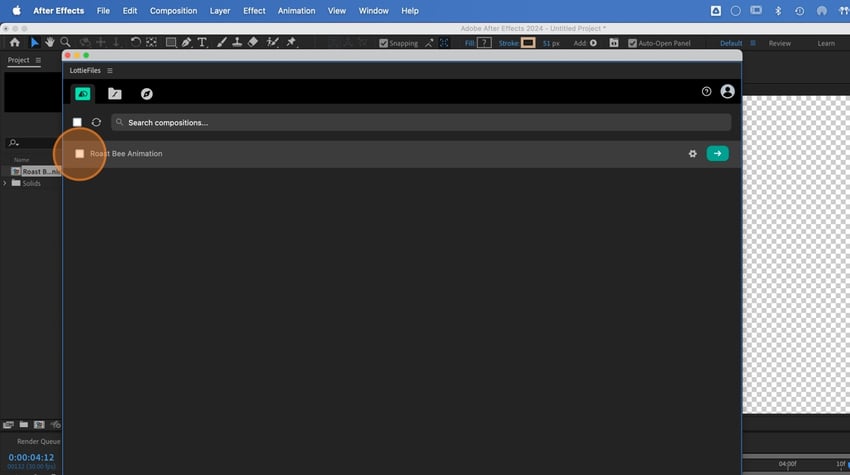Open the Default workspace menu
The height and width of the screenshot is (475, 850).
click(753, 43)
